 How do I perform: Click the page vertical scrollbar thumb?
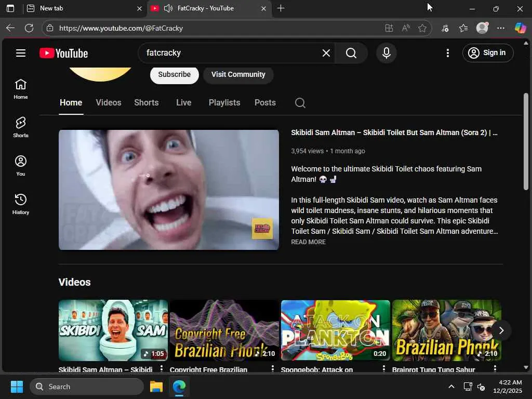pyautogui.click(x=526, y=141)
